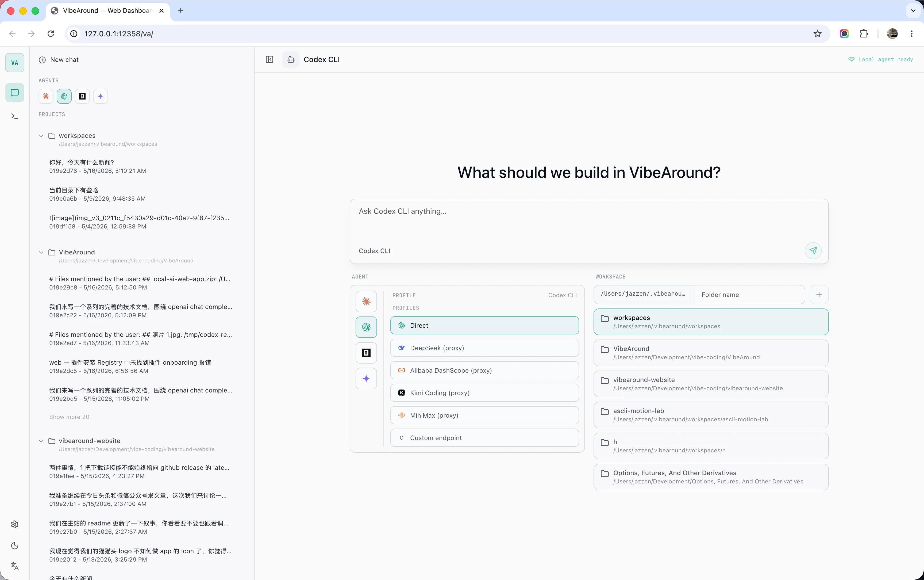
Task: Toggle dark mode moon icon
Action: point(14,545)
